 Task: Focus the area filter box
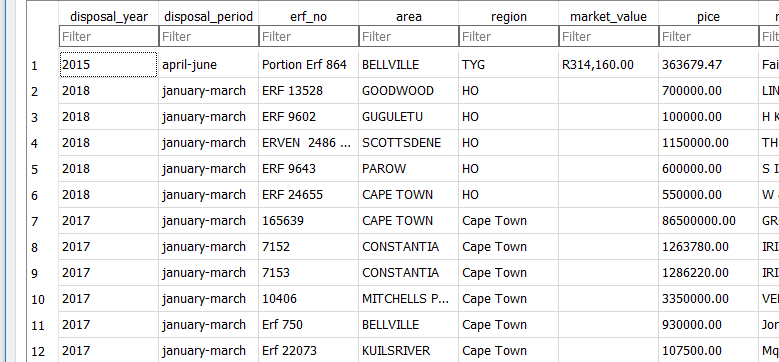(x=409, y=36)
